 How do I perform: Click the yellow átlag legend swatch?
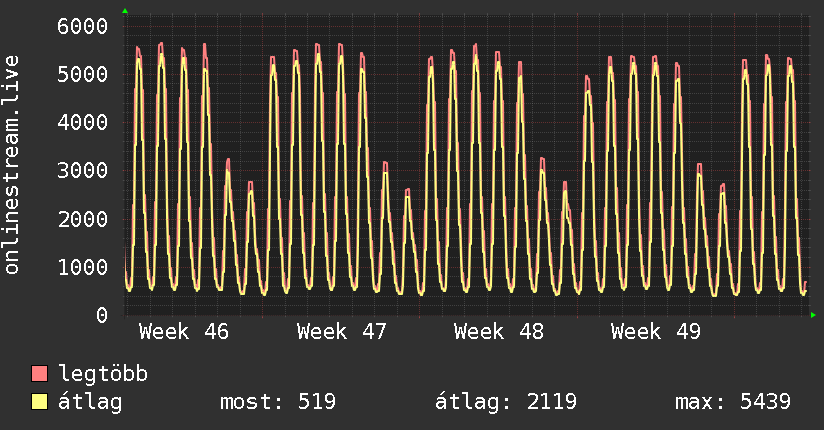tap(40, 403)
